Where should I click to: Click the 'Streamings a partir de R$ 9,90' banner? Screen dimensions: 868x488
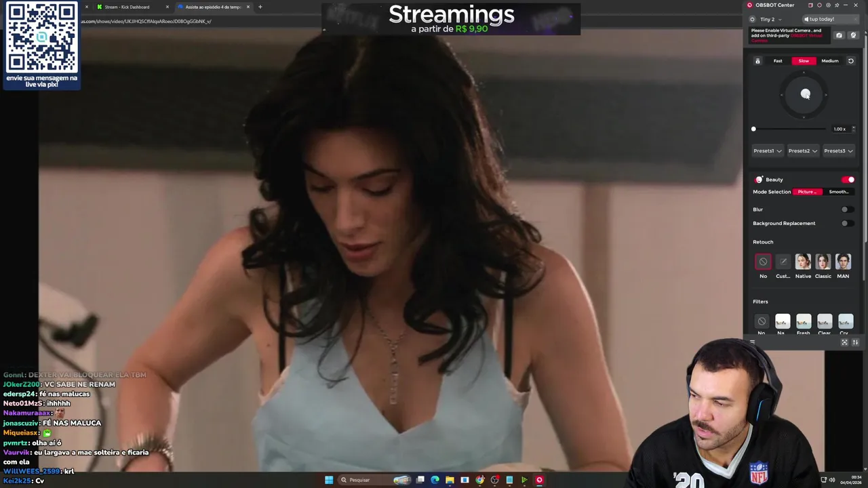(451, 19)
